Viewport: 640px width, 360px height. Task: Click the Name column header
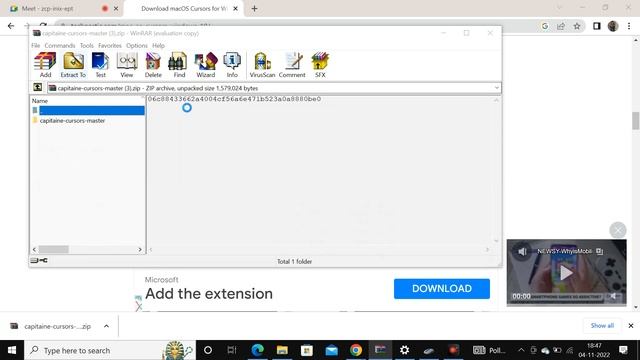[40, 101]
